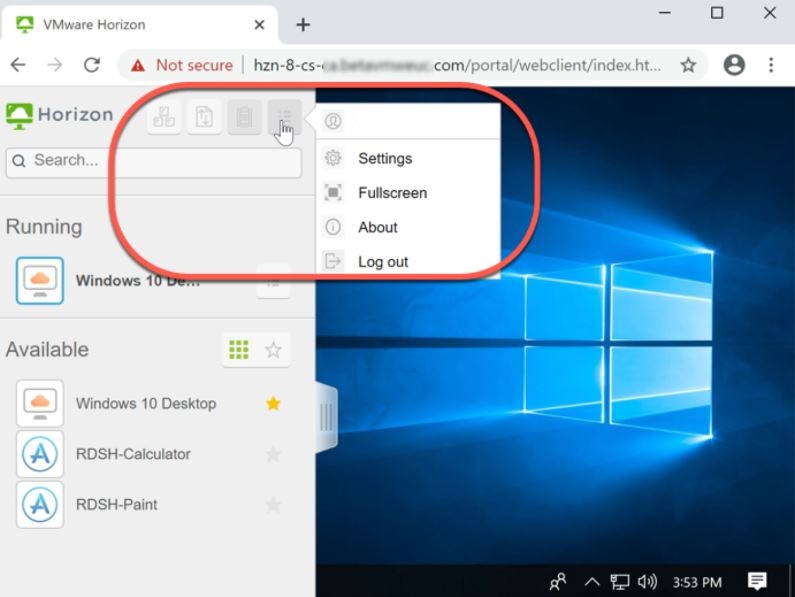
Task: Click the RDSH-Calculator application icon
Action: pos(40,454)
